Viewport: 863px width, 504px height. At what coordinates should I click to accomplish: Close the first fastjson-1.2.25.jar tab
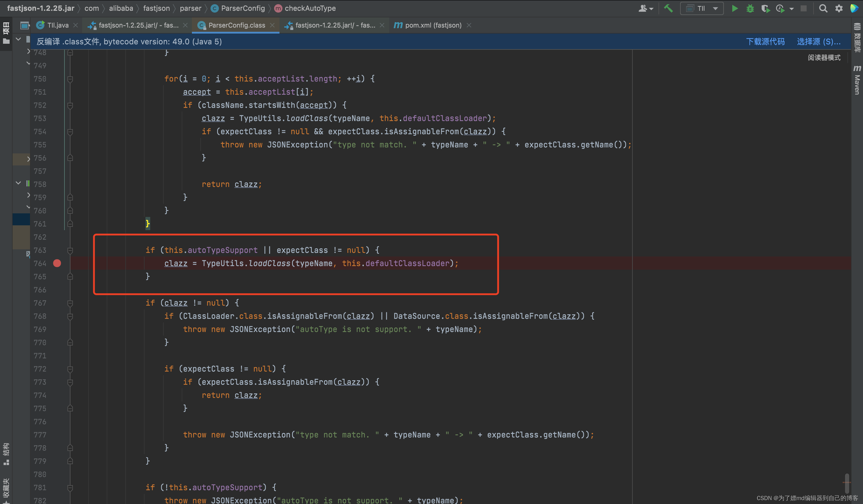(185, 25)
